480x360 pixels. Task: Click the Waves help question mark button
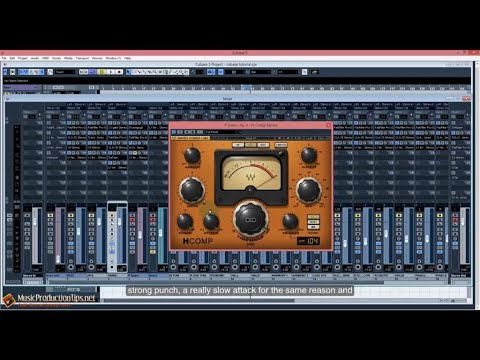coord(327,138)
